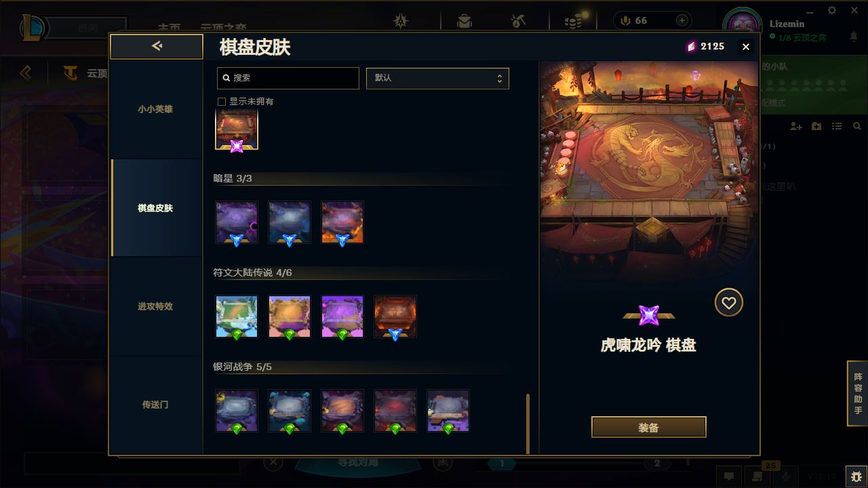The height and width of the screenshot is (488, 868).
Task: Click the plus icon beside the 66 balance
Action: point(682,20)
